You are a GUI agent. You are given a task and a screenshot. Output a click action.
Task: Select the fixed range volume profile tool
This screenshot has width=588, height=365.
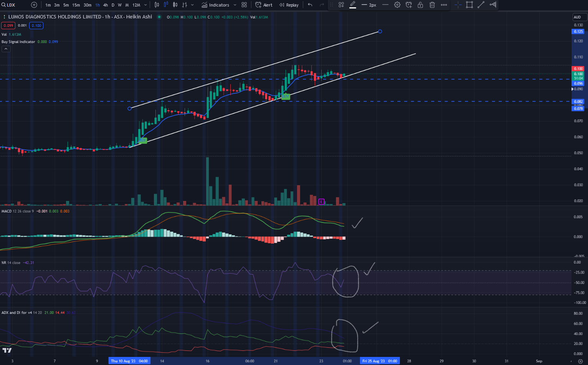tap(493, 5)
